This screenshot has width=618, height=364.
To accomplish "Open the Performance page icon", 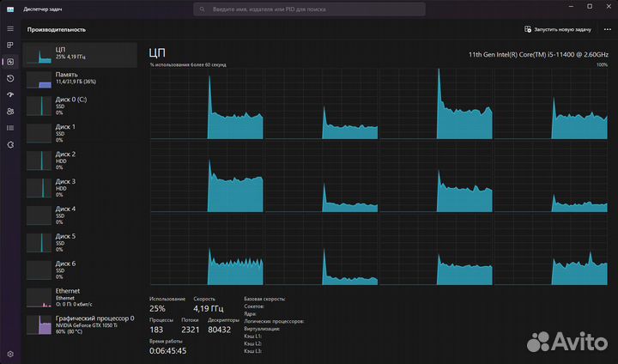I will point(10,62).
